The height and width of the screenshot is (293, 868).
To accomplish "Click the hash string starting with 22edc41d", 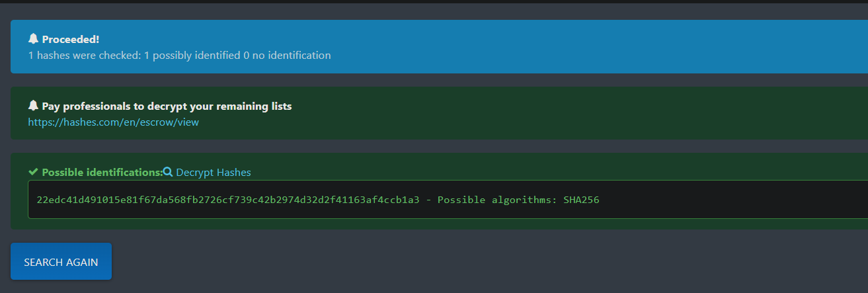I will click(228, 200).
